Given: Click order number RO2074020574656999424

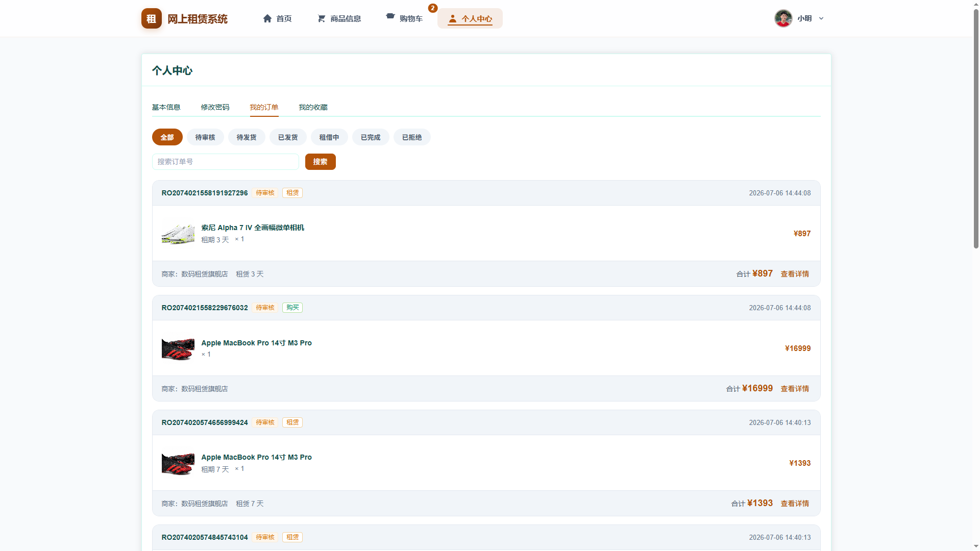Looking at the screenshot, I should (205, 422).
